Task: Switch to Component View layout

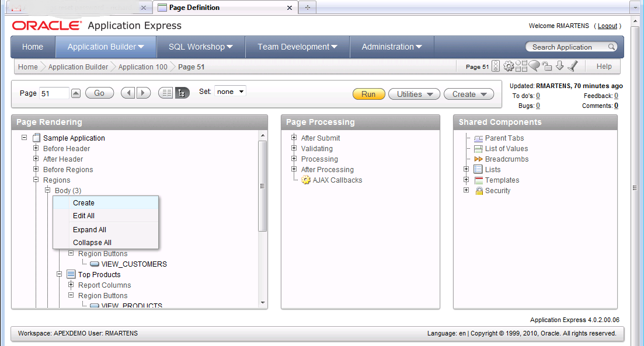Action: pos(166,93)
